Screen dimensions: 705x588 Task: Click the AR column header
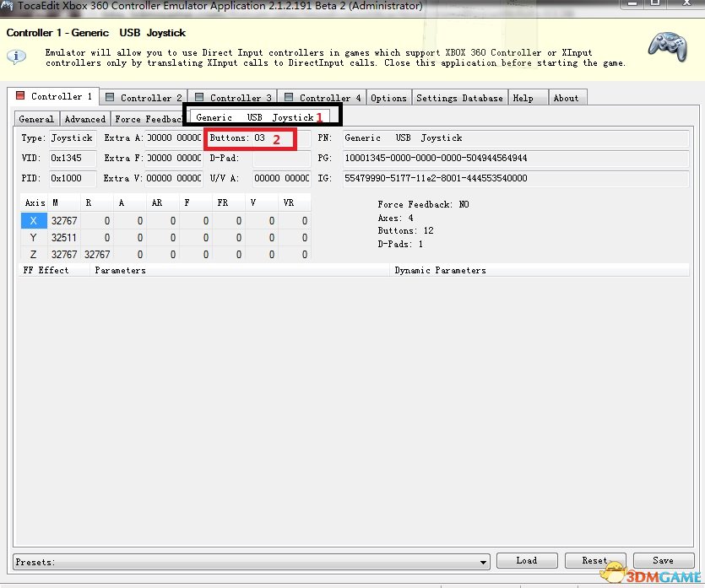click(x=162, y=202)
